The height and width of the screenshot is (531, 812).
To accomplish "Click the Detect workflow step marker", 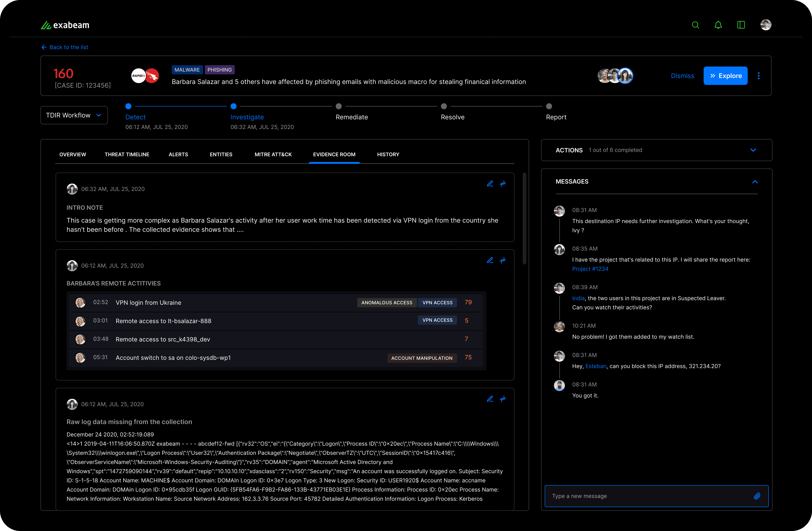I will pos(128,106).
